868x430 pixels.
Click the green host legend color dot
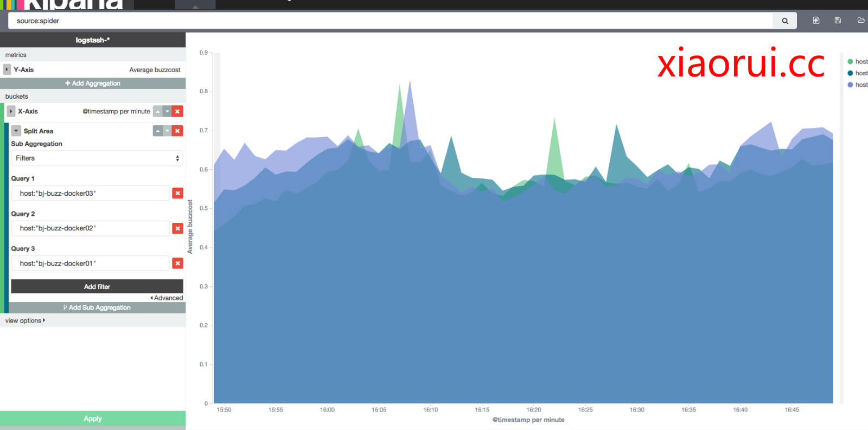850,62
